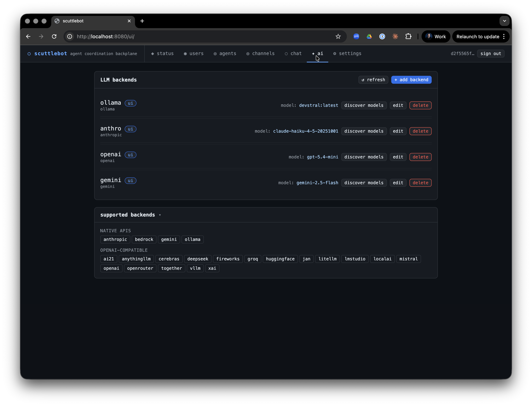The height and width of the screenshot is (406, 532).
Task: Discover models for openai backend
Action: click(364, 157)
